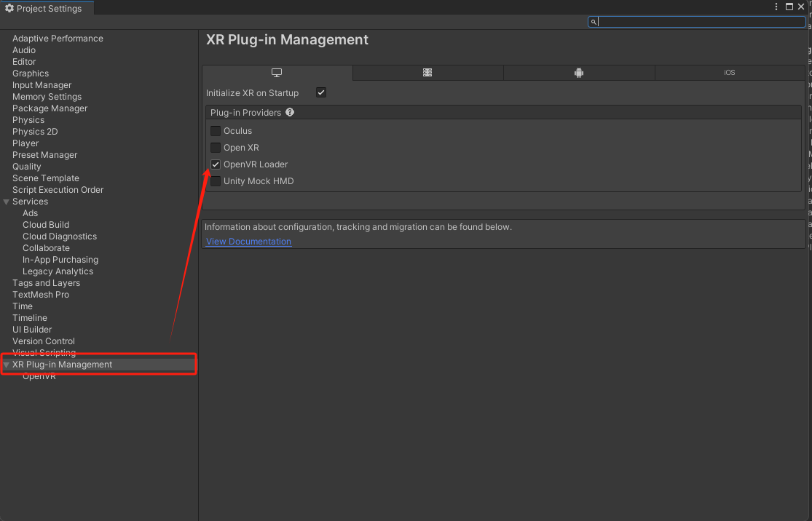812x521 pixels.
Task: Open the Player settings category
Action: [x=25, y=143]
